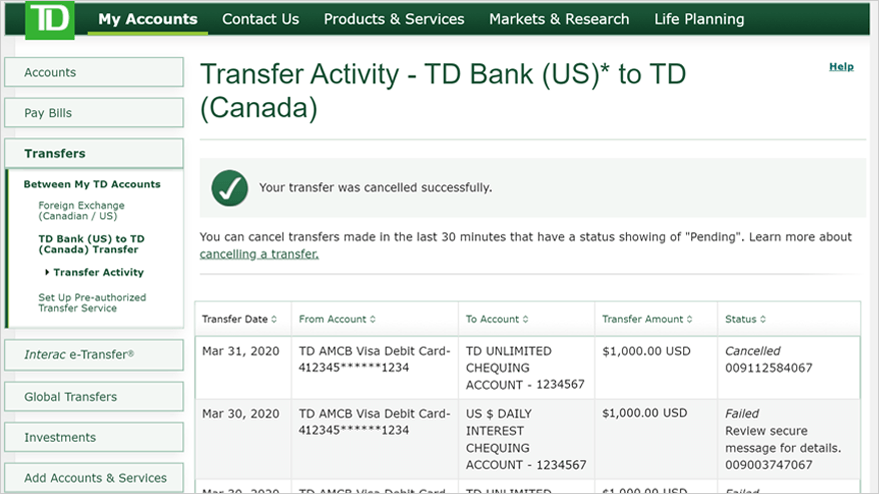Open Markets & Research menu
The width and height of the screenshot is (879, 494).
tap(559, 19)
